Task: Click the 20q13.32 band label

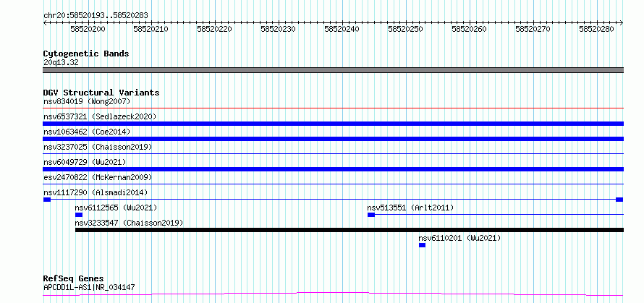Action: [61, 63]
